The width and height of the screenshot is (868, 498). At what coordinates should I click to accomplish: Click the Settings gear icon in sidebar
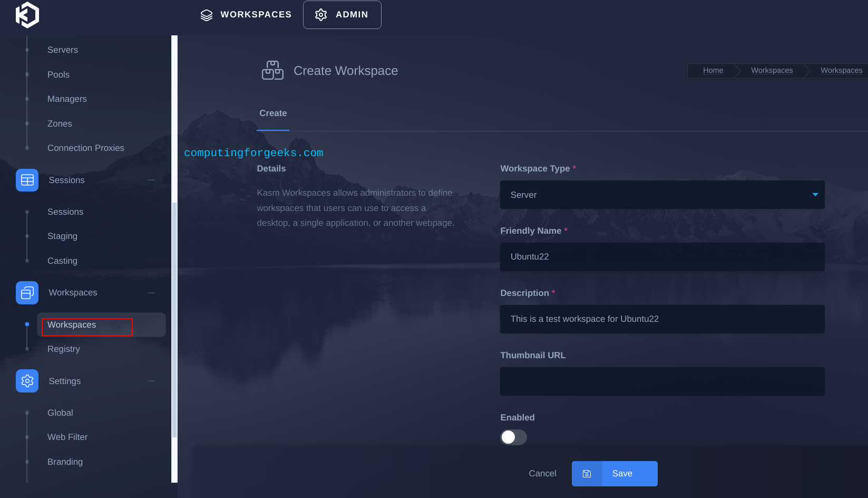27,381
